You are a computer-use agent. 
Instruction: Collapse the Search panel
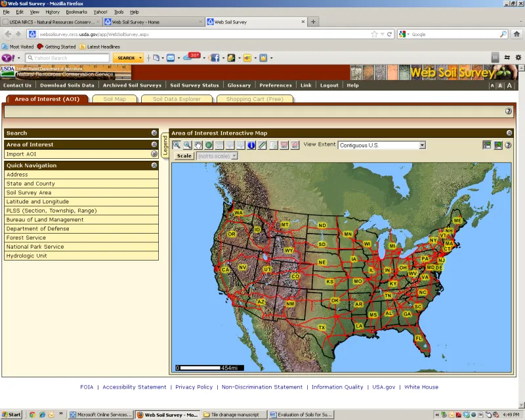pyautogui.click(x=154, y=133)
